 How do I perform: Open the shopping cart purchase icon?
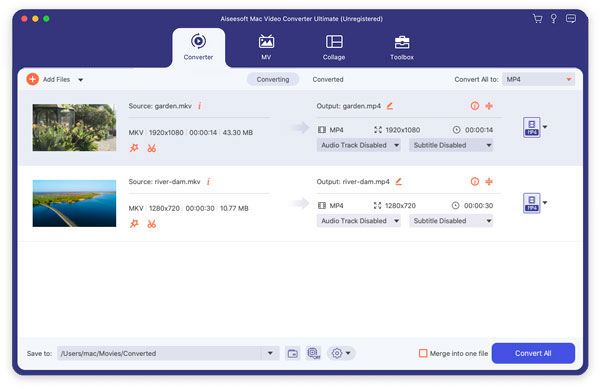coord(538,19)
